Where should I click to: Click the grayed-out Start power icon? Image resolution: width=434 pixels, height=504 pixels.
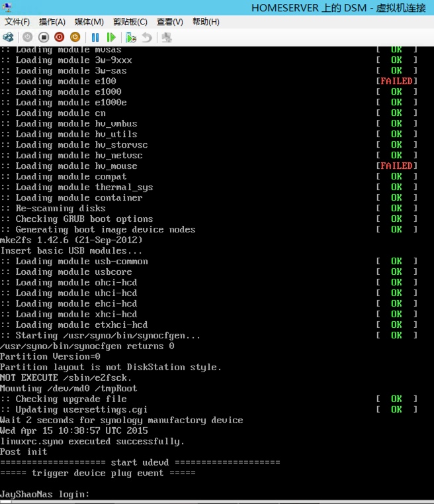[27, 37]
